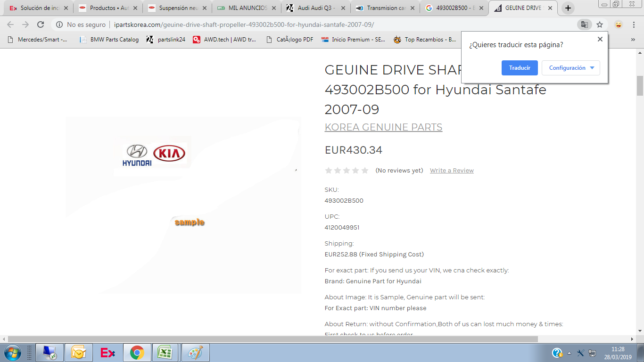
Task: Show hidden bookmarks with the chevron
Action: pos(633,40)
